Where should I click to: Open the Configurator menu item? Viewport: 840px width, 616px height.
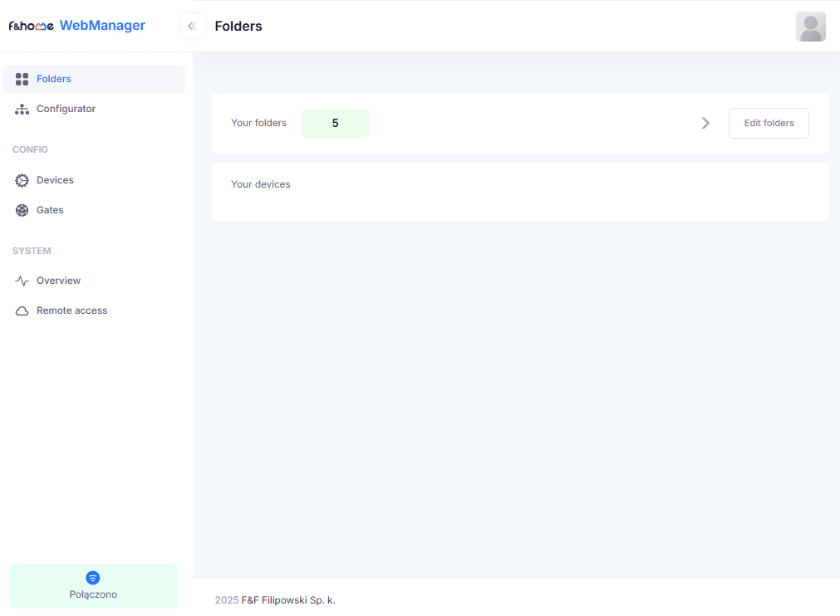tap(94, 110)
